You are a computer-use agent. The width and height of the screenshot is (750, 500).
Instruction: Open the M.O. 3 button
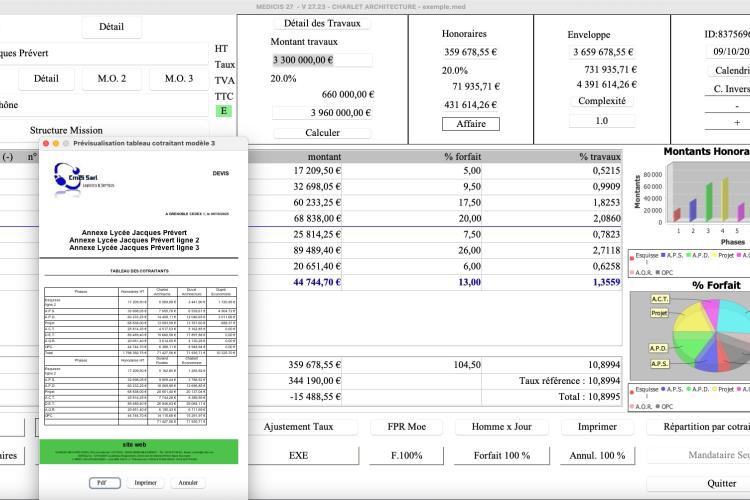tap(179, 79)
